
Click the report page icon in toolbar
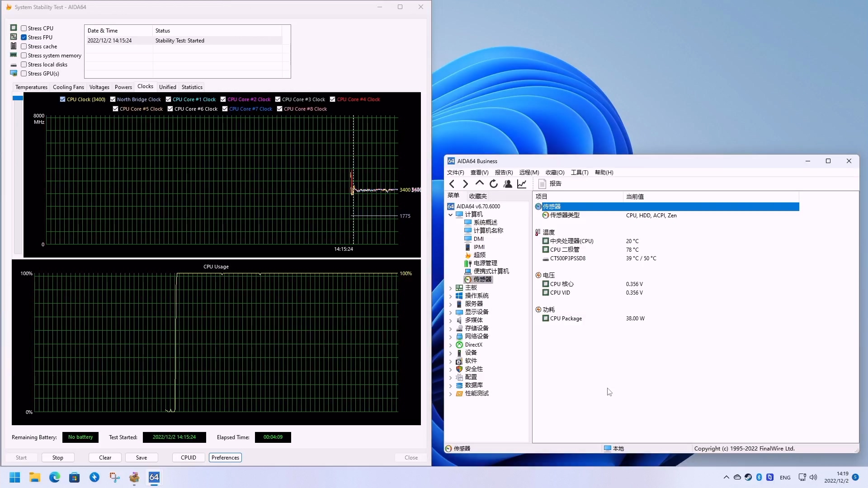click(542, 183)
